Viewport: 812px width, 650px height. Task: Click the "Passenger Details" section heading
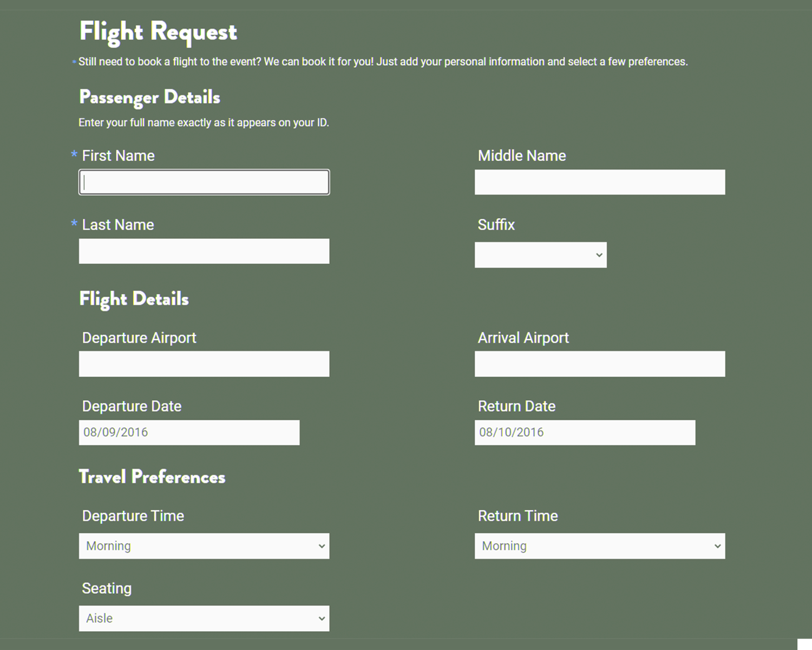pos(149,97)
